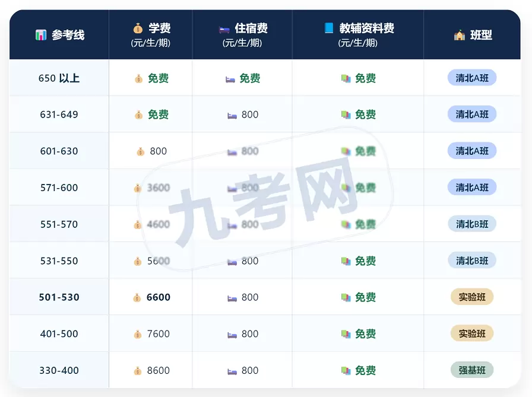Click the 8600 tuition value
Image resolution: width=532 pixels, height=397 pixels.
coord(159,370)
